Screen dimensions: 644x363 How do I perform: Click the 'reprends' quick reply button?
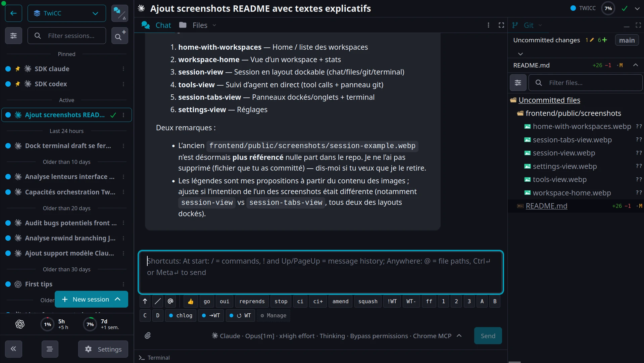pyautogui.click(x=252, y=301)
